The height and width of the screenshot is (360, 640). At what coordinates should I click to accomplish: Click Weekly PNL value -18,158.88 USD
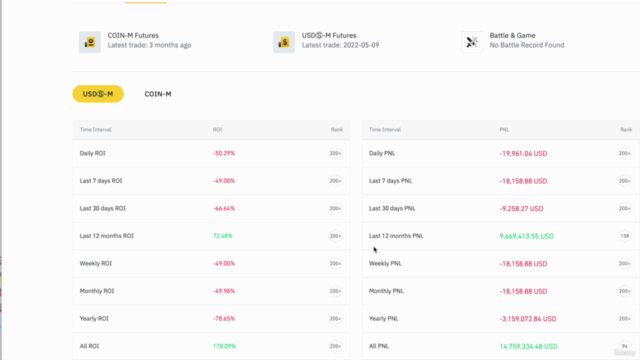523,264
